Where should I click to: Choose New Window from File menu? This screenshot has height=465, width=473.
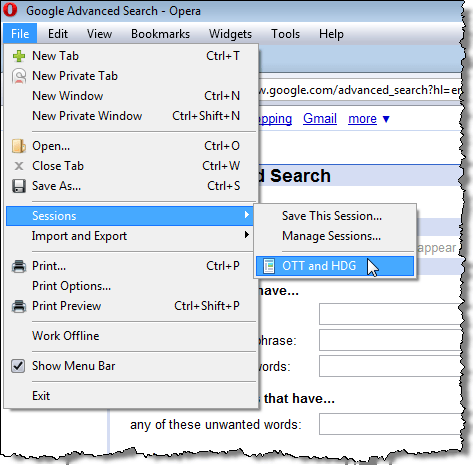[132, 96]
